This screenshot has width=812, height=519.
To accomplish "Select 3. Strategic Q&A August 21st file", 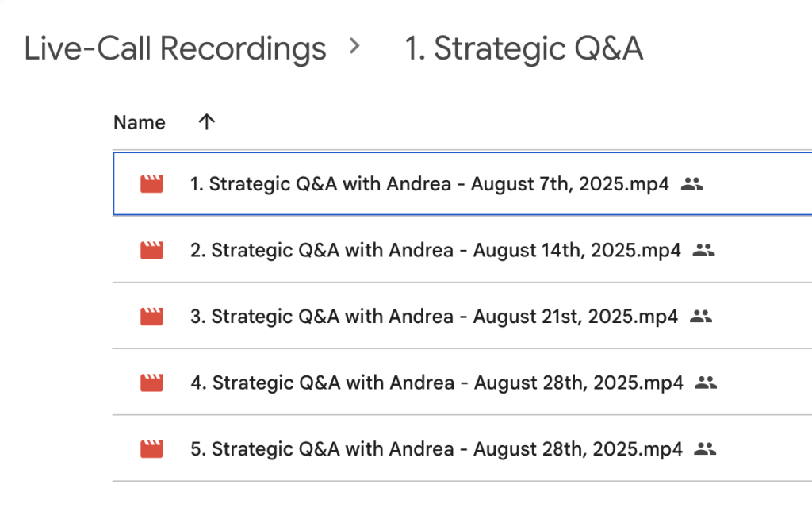I will coord(434,317).
